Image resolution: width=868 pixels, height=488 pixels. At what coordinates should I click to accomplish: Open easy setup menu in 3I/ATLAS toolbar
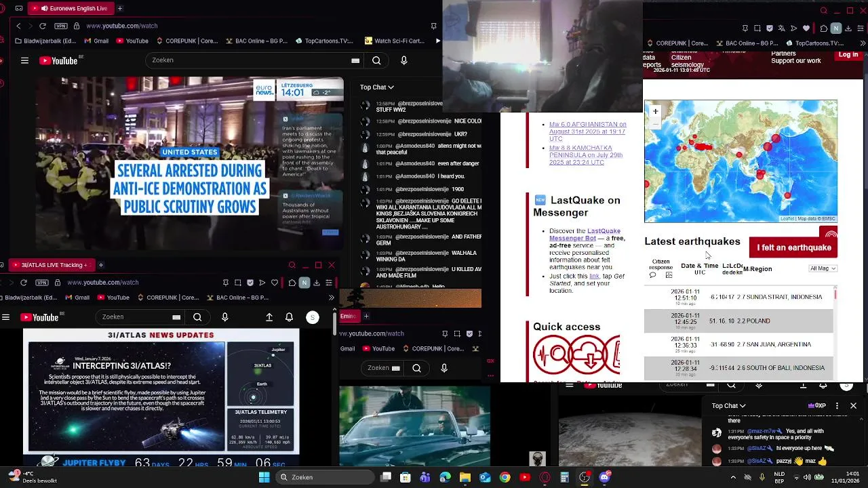pyautogui.click(x=329, y=283)
